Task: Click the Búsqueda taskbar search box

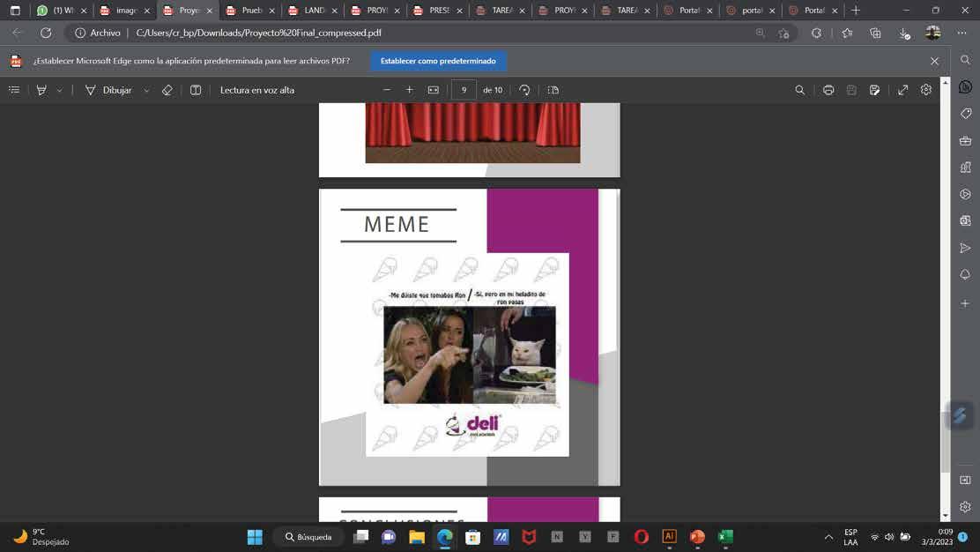Action: [309, 537]
